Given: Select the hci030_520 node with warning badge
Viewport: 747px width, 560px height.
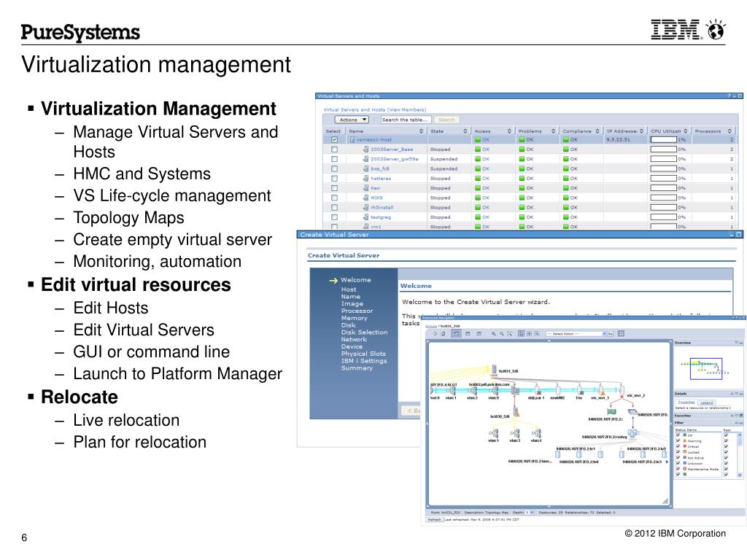Looking at the screenshot, I should point(516,413).
